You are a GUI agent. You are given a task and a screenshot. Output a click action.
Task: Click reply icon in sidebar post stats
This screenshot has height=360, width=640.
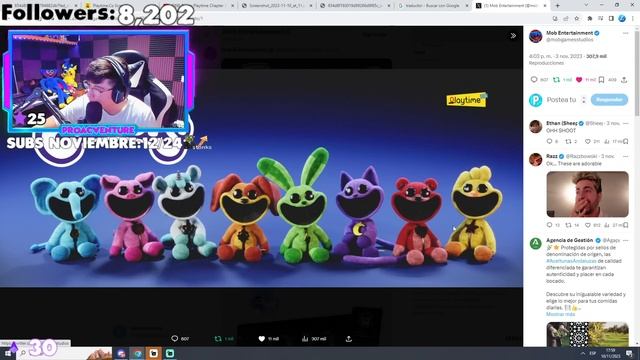[534, 80]
